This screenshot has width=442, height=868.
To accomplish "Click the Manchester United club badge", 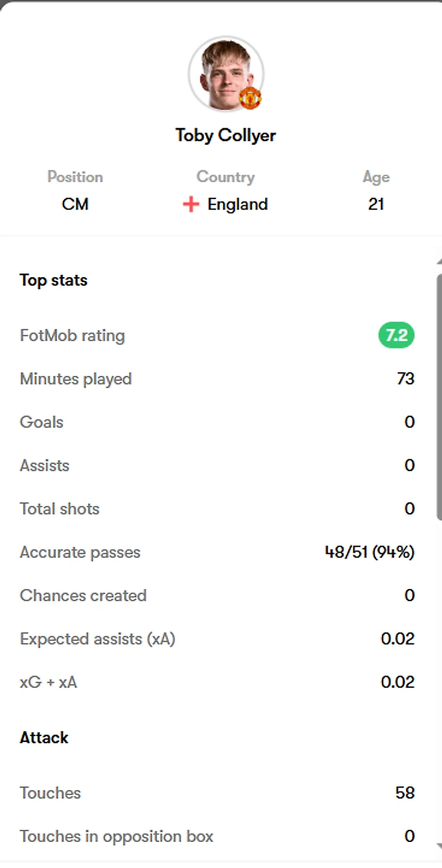I will 250,98.
